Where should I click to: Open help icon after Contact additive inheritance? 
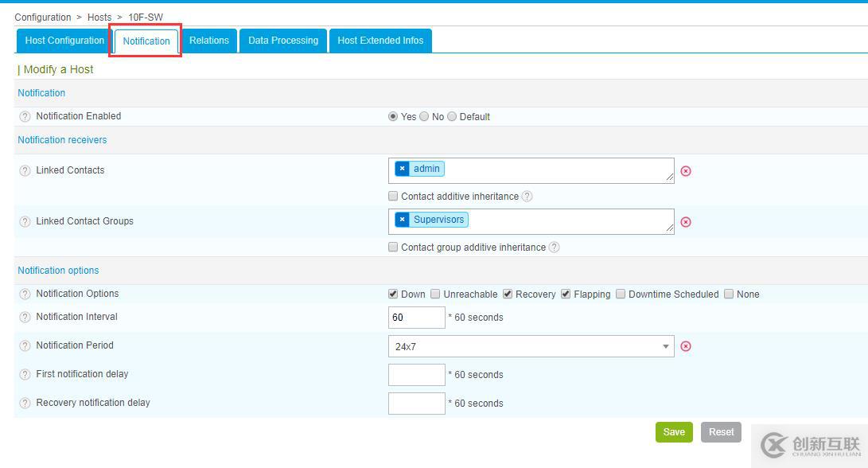coord(527,196)
